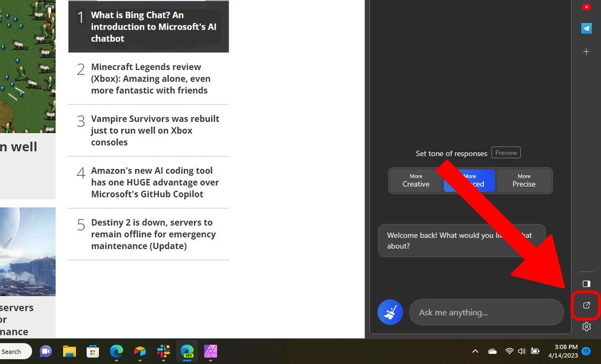Open Teams Chat from the taskbar
Image resolution: width=601 pixels, height=364 pixels.
point(45,351)
